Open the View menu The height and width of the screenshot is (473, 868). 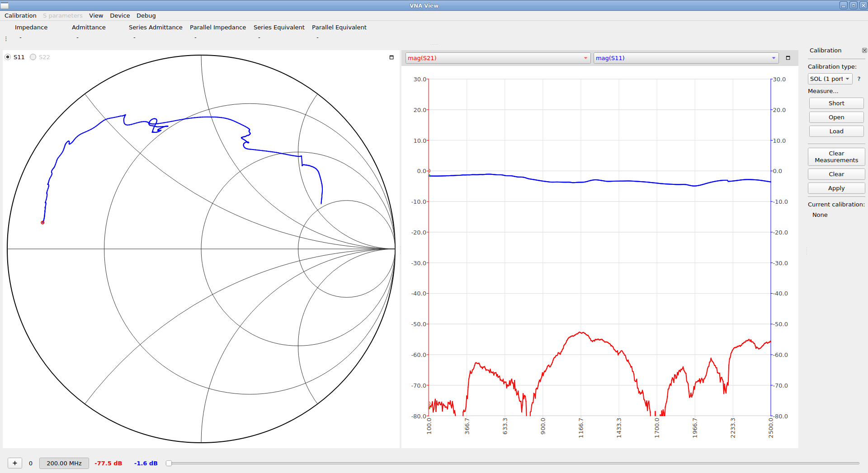pyautogui.click(x=96, y=15)
